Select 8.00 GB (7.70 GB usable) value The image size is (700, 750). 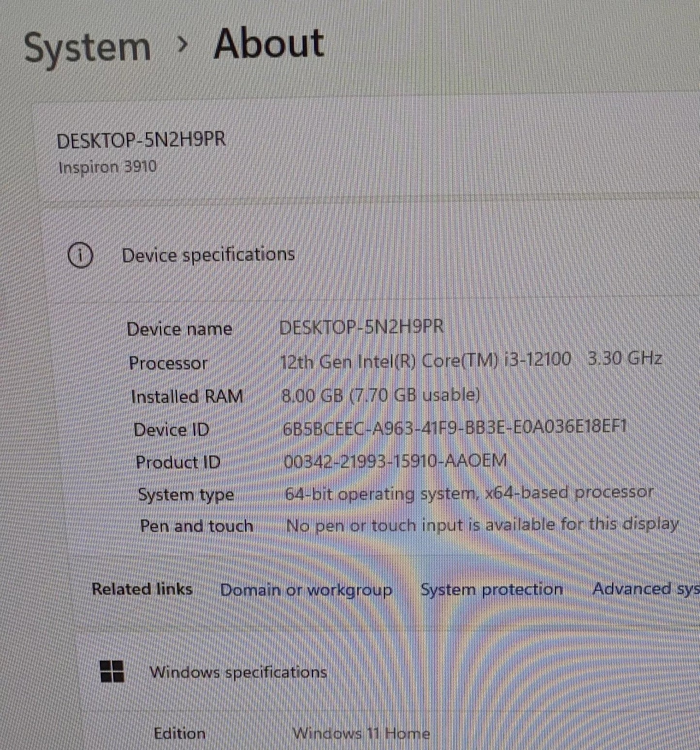coord(381,395)
